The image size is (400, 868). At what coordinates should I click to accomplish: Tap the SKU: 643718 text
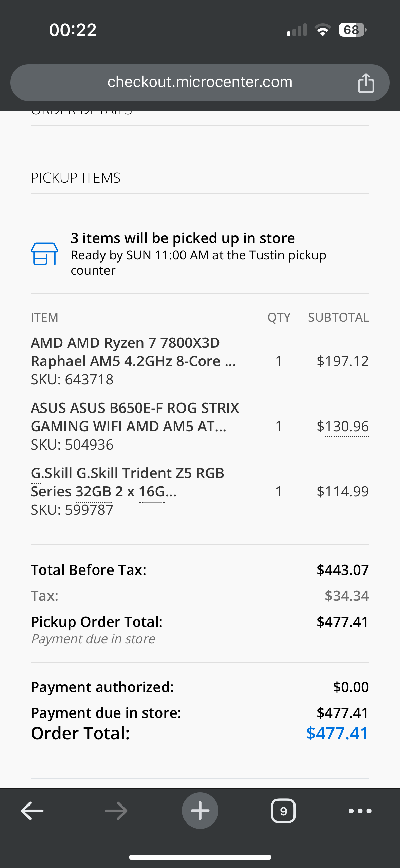72,379
